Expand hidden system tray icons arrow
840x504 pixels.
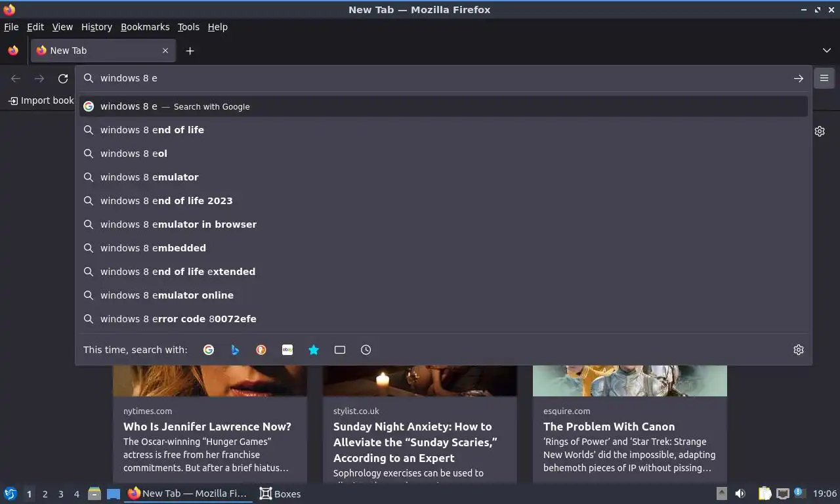coord(721,493)
